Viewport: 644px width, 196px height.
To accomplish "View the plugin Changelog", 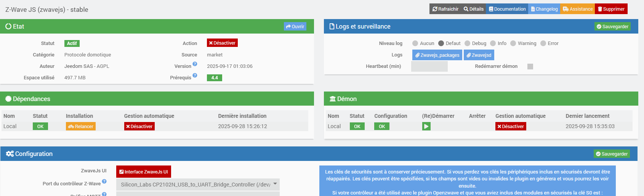I will pyautogui.click(x=544, y=9).
